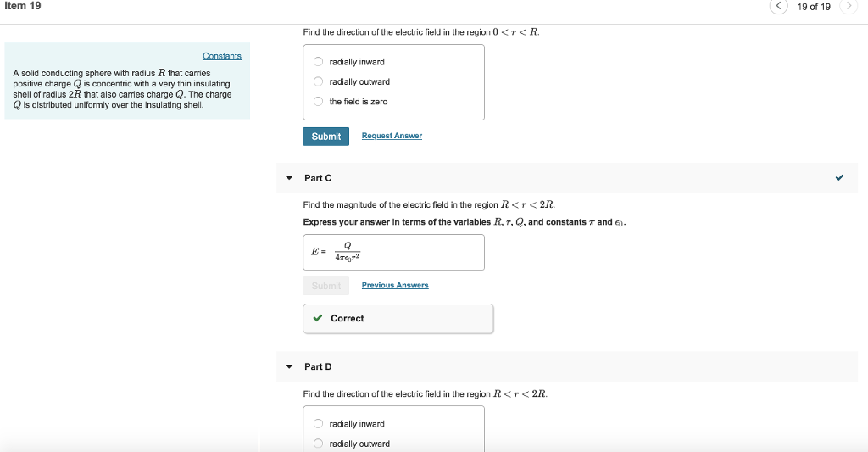Go to next item arrow
The image size is (868, 452).
point(849,6)
